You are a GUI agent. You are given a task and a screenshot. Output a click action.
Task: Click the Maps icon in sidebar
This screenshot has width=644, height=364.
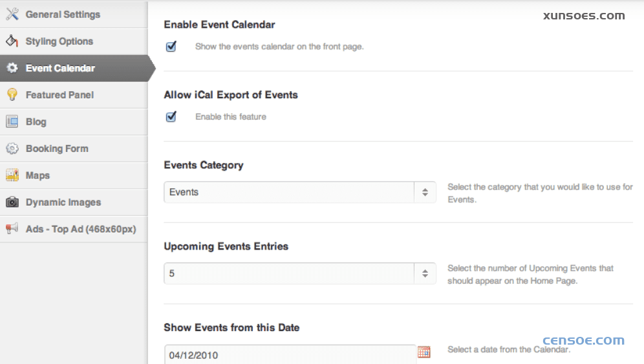tap(12, 175)
